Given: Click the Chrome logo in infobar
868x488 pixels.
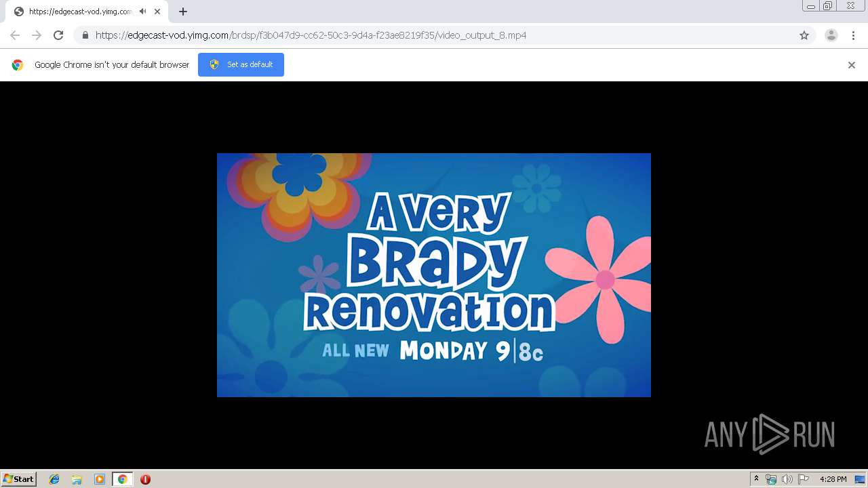Looking at the screenshot, I should point(18,65).
